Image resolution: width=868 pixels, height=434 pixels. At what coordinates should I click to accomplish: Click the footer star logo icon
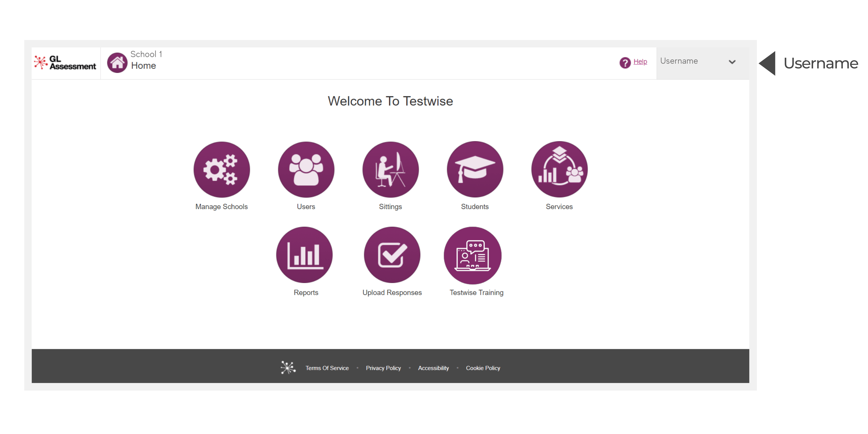(288, 367)
